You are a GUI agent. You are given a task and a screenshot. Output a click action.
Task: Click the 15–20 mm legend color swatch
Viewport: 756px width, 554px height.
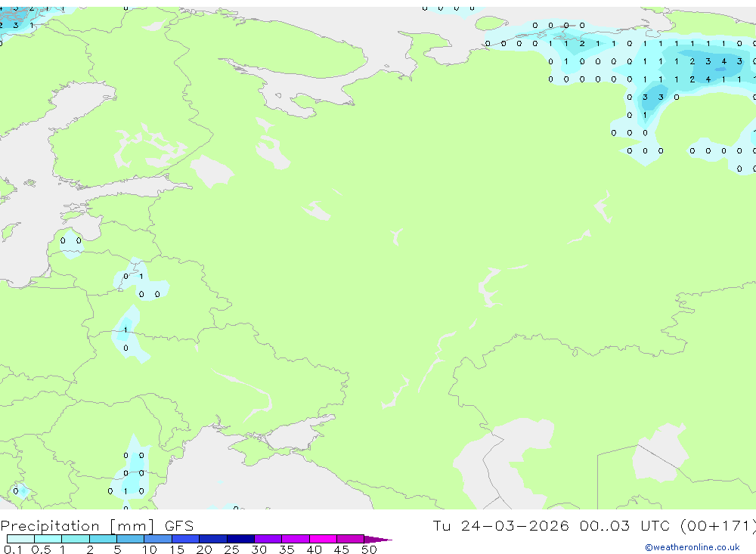pyautogui.click(x=186, y=539)
